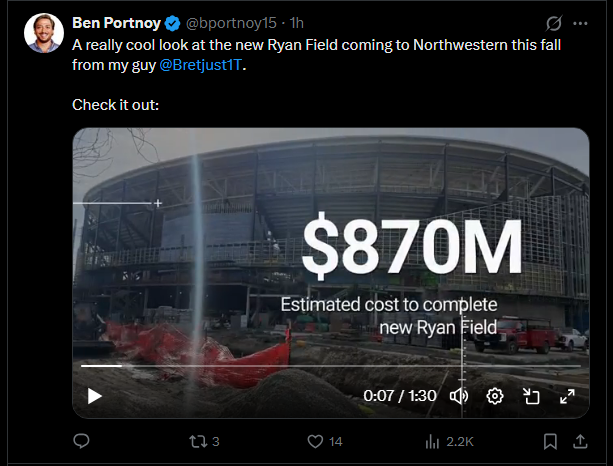View post analytics bar-chart icon

pos(434,440)
